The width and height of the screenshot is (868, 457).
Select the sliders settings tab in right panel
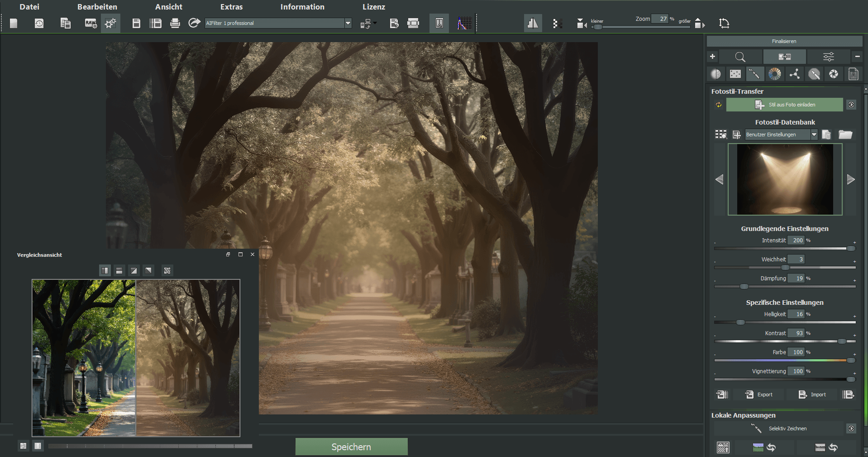tap(829, 57)
